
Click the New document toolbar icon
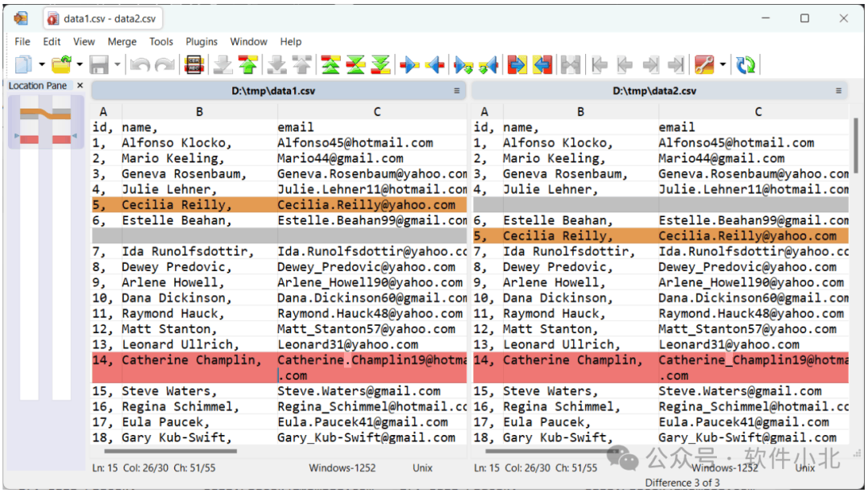coord(23,65)
